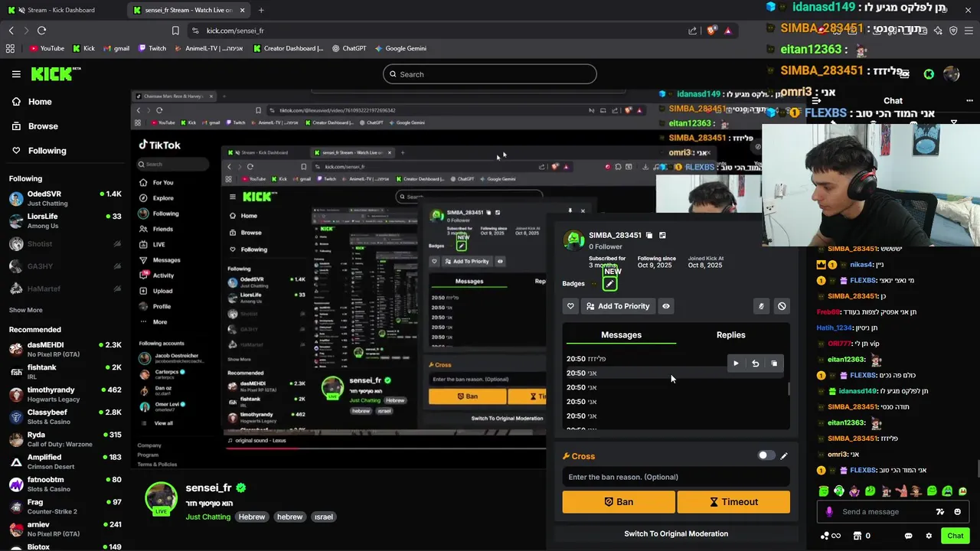The height and width of the screenshot is (551, 980).
Task: Click the message list scrollbar in user card
Action: pos(789,389)
